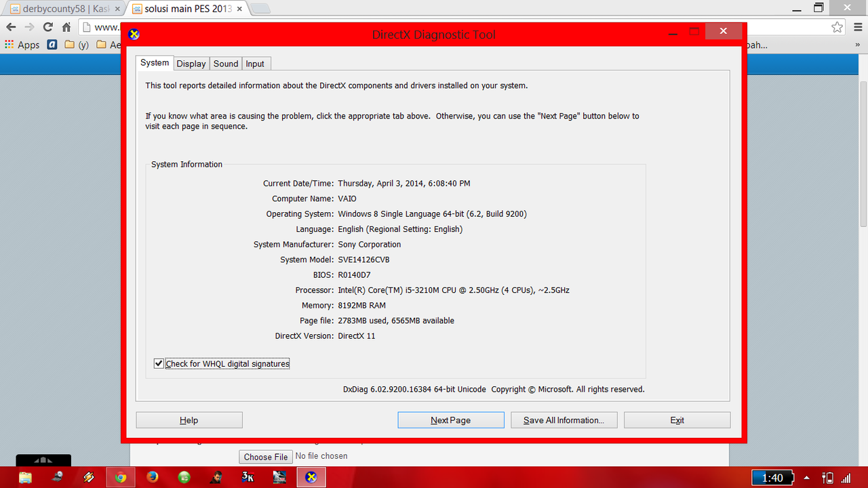Open media clapper app on taskbar

click(279, 477)
